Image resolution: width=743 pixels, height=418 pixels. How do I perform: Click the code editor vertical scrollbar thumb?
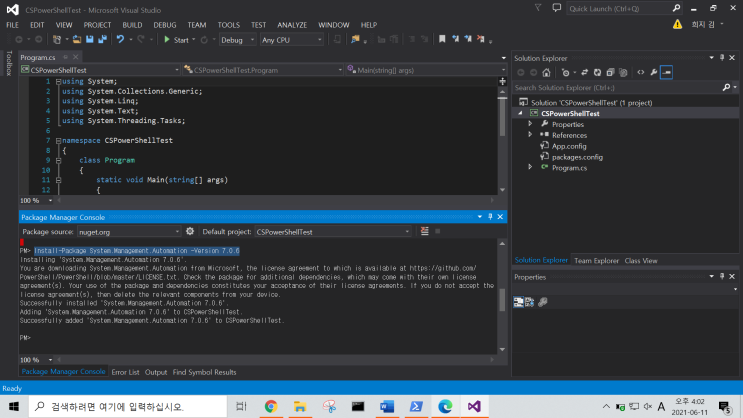(x=502, y=116)
